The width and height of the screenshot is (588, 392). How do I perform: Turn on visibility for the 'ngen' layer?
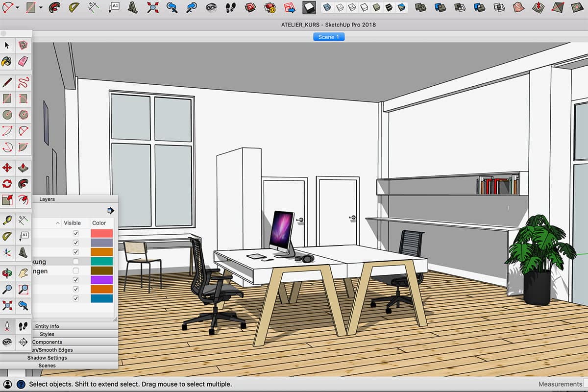tap(75, 270)
